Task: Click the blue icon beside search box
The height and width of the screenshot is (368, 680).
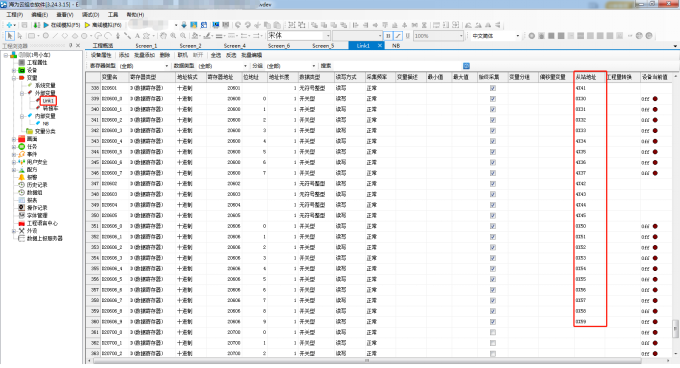Action: pyautogui.click(x=466, y=66)
